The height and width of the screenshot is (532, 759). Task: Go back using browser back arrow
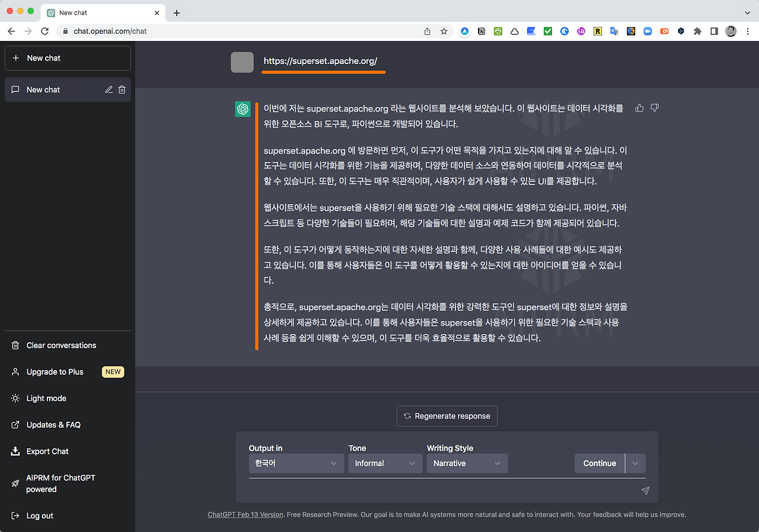tap(12, 31)
